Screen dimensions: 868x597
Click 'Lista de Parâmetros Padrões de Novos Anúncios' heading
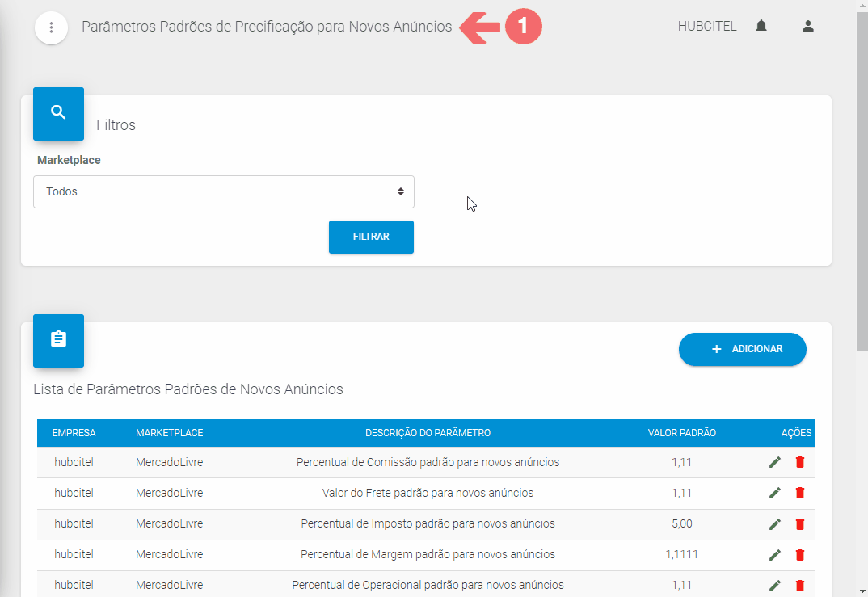pos(188,389)
